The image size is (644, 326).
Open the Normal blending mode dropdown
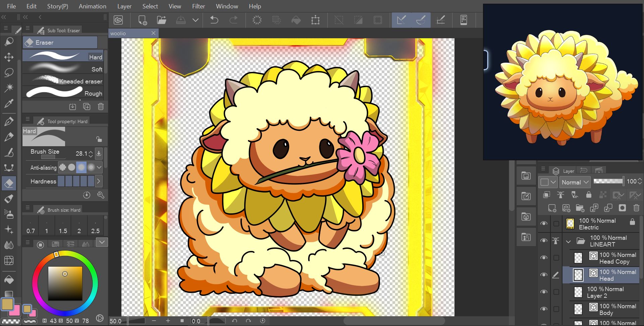[x=575, y=182]
